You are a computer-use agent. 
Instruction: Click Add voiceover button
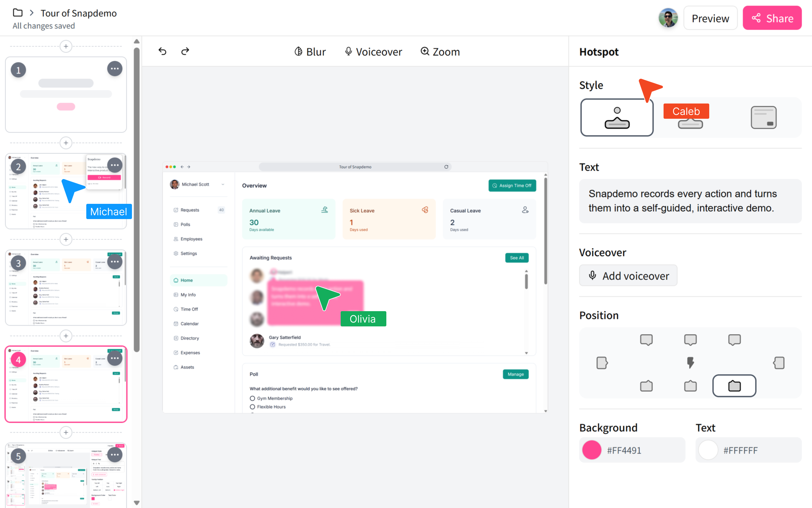tap(628, 276)
